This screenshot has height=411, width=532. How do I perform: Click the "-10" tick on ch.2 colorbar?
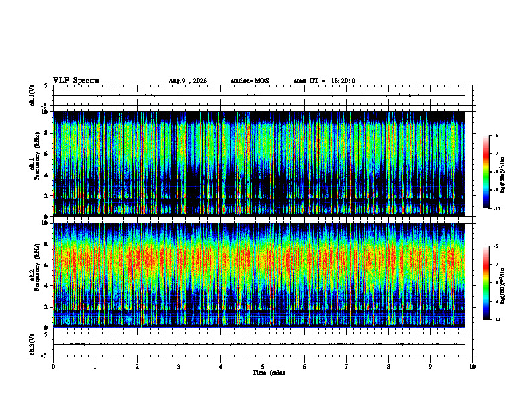tap(496, 320)
